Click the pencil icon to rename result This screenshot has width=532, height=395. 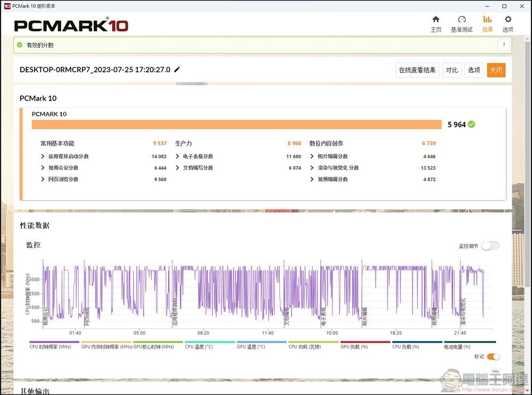pos(177,70)
